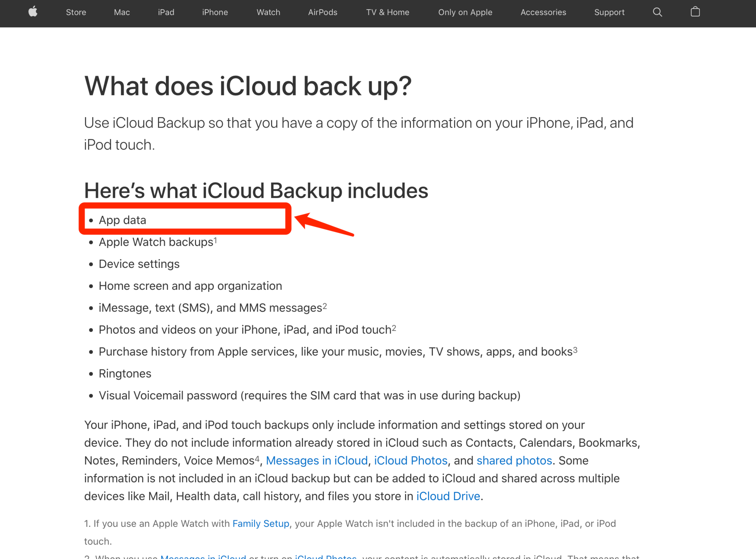Select the Store menu item

(x=76, y=12)
